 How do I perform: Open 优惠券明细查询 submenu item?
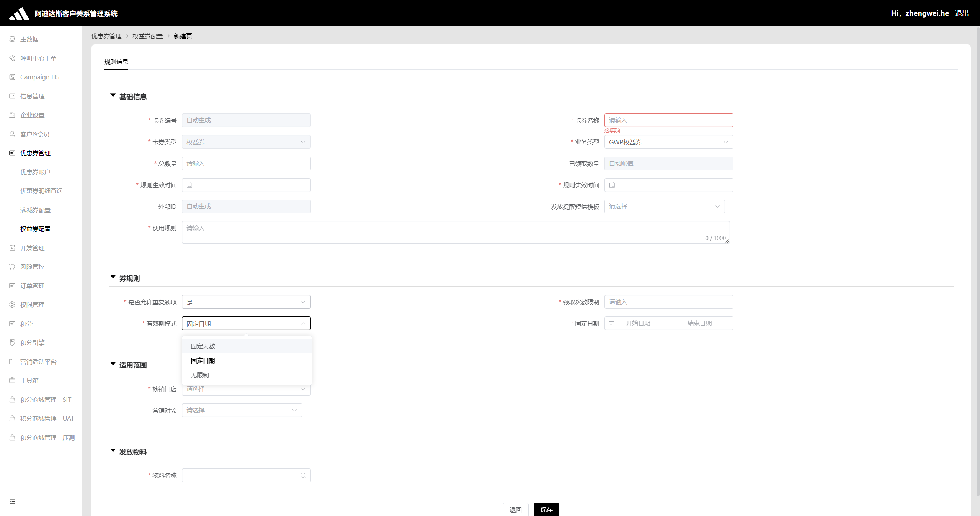pos(41,191)
